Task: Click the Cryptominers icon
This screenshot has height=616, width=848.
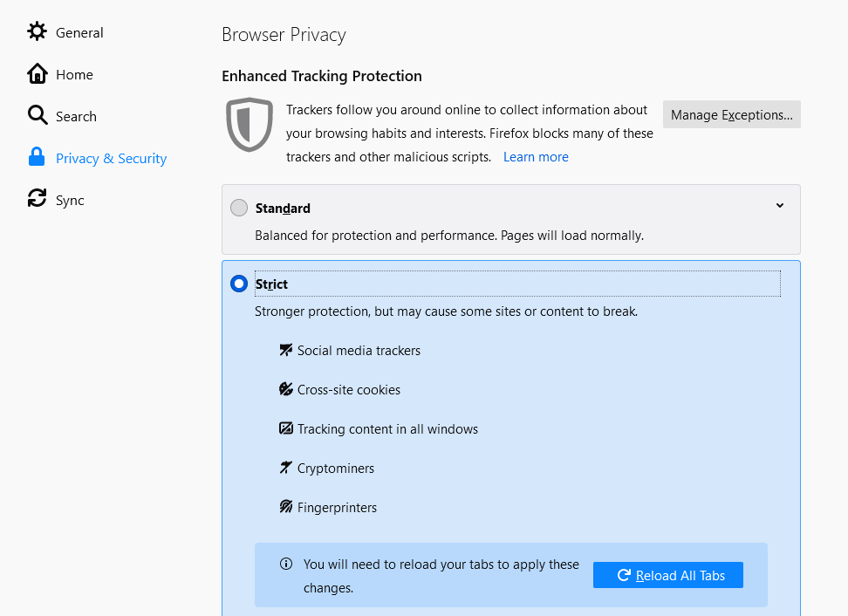Action: (x=285, y=468)
